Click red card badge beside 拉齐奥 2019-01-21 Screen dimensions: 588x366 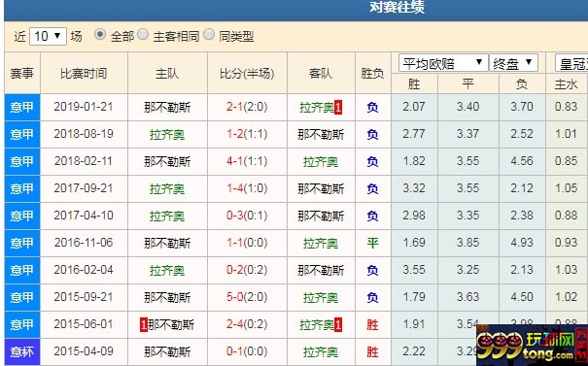coord(338,108)
